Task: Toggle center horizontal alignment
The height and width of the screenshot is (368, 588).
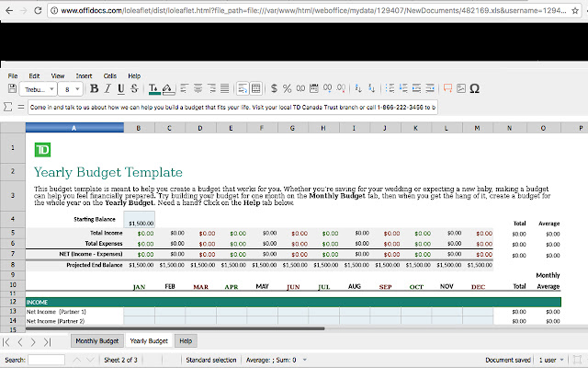Action: pyautogui.click(x=198, y=89)
